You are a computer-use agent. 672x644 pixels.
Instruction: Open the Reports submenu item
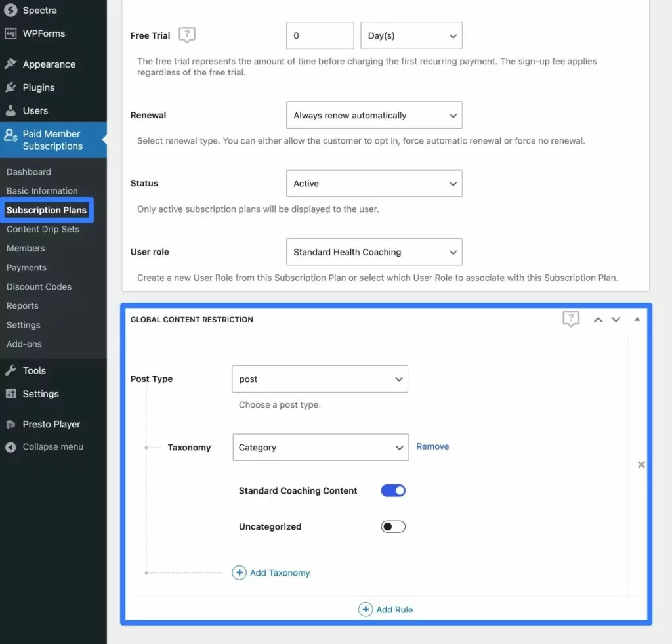(22, 306)
